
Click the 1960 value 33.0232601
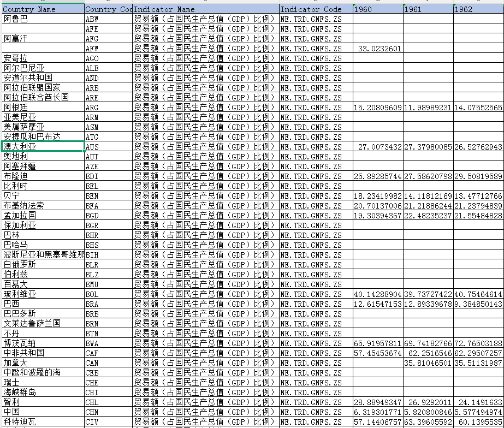378,49
